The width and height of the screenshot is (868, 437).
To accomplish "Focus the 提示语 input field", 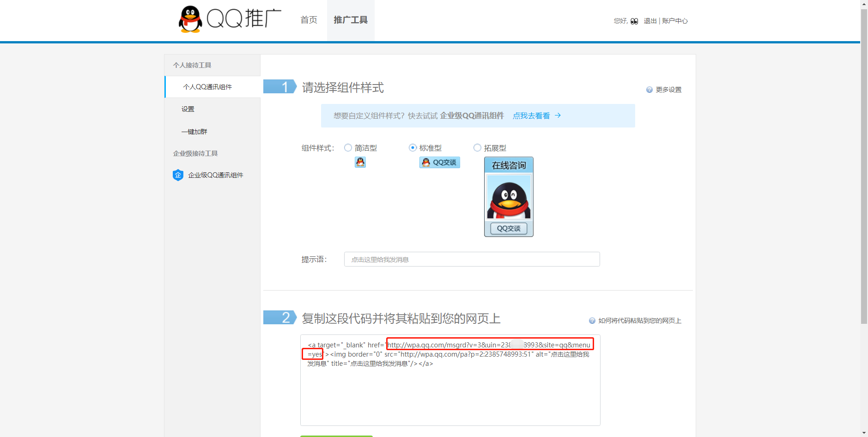I will tap(472, 259).
